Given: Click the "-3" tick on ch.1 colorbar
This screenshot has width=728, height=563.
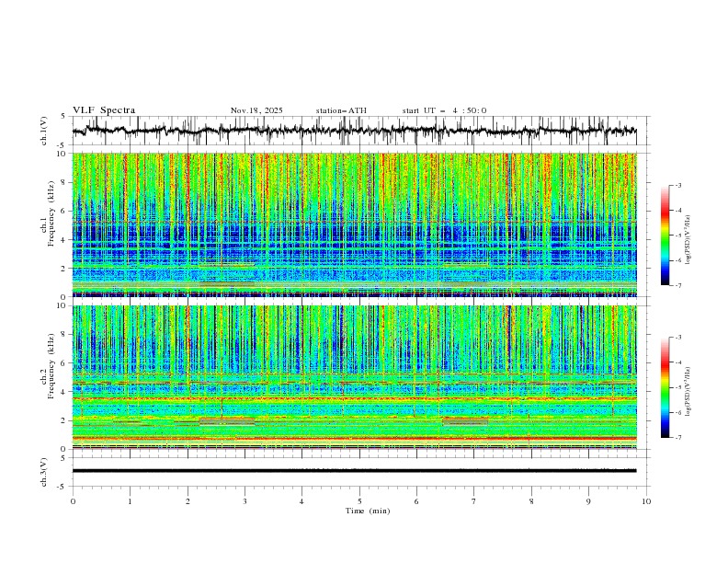Looking at the screenshot, I should coord(678,185).
